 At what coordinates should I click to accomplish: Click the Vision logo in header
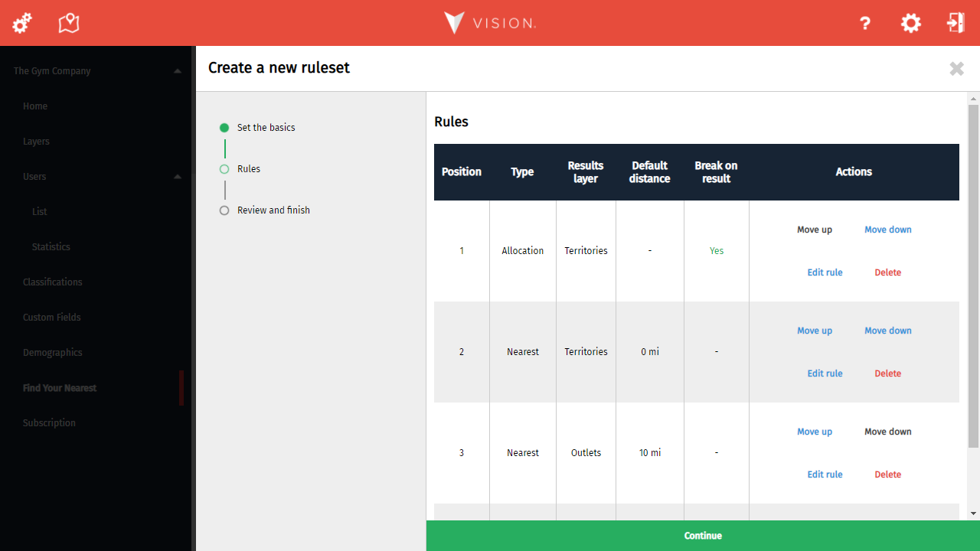pyautogui.click(x=490, y=23)
